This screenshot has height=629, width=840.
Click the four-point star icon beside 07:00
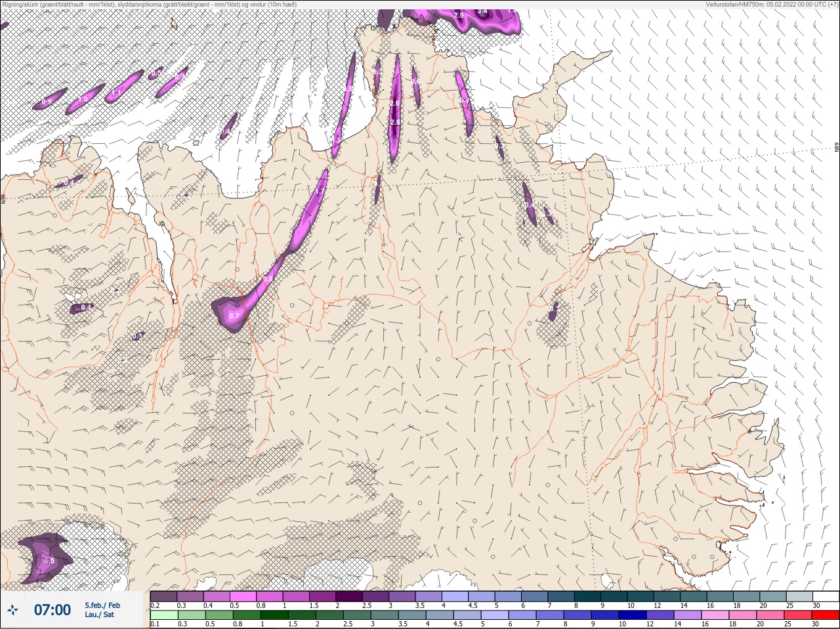tap(12, 610)
